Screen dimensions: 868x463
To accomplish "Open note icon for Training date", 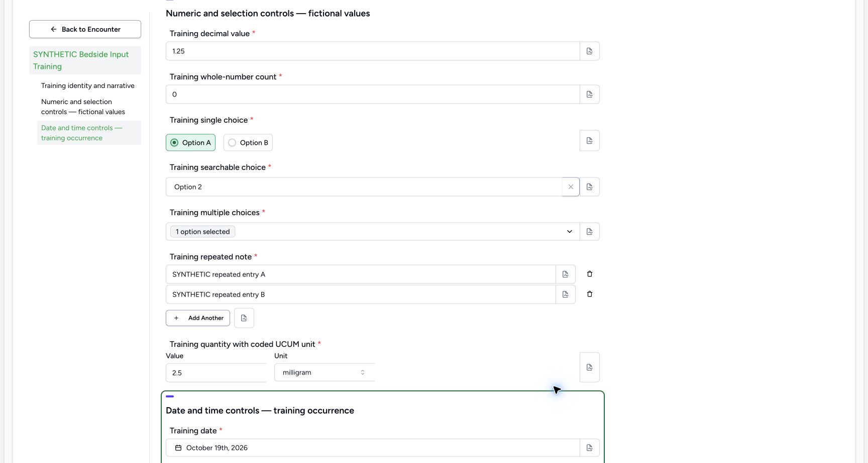I will pos(590,448).
